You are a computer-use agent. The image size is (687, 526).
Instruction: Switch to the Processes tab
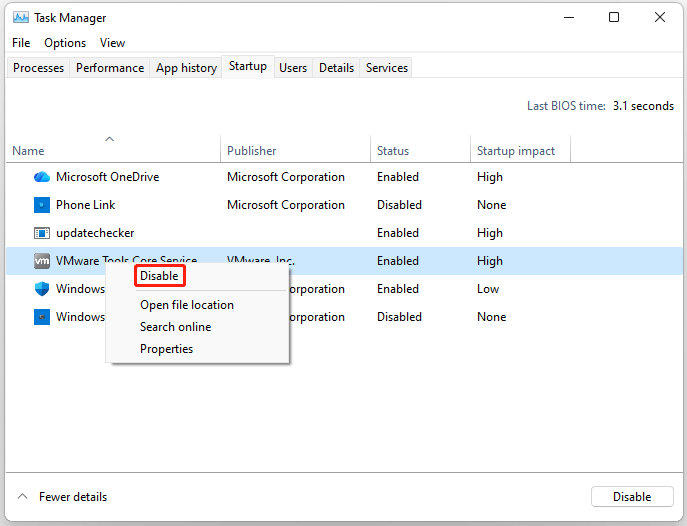(x=38, y=68)
